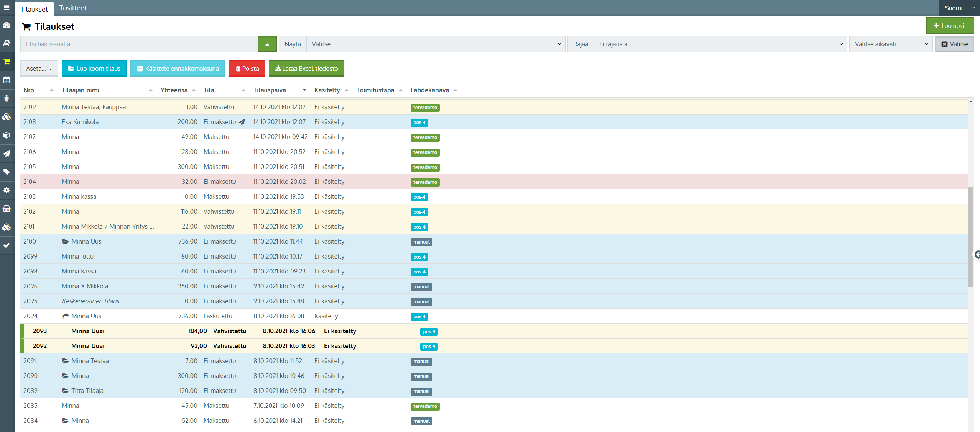Click the Etsi hakusanalla search field

tap(139, 44)
